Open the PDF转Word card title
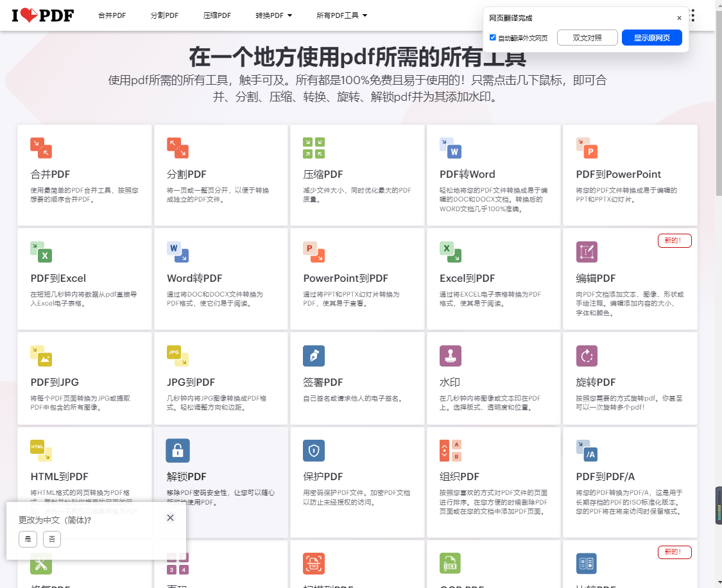 467,175
